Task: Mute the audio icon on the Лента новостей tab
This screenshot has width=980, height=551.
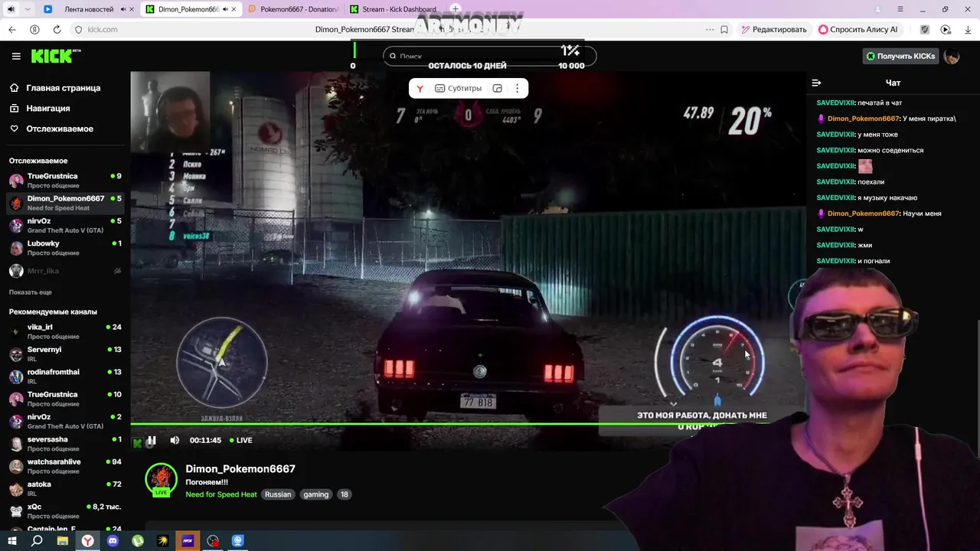Action: 123,9
